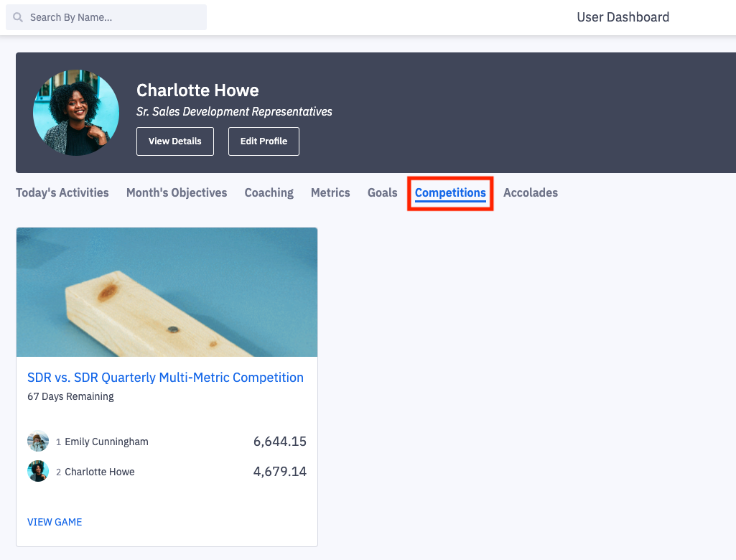Image resolution: width=736 pixels, height=560 pixels.
Task: Select the Competitions tab
Action: click(x=450, y=193)
